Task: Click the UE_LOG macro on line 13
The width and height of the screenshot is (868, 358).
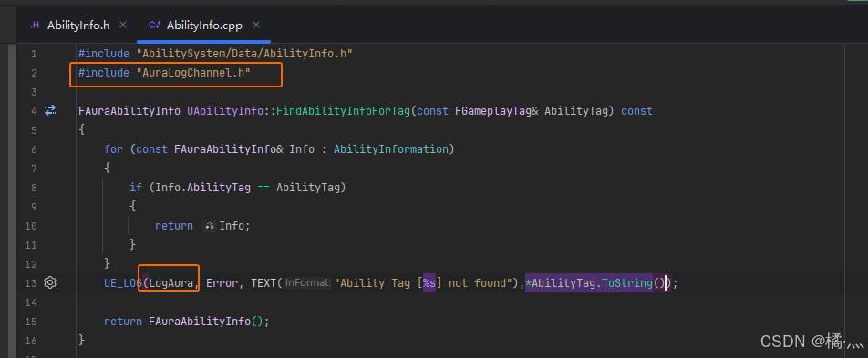Action: [x=123, y=283]
